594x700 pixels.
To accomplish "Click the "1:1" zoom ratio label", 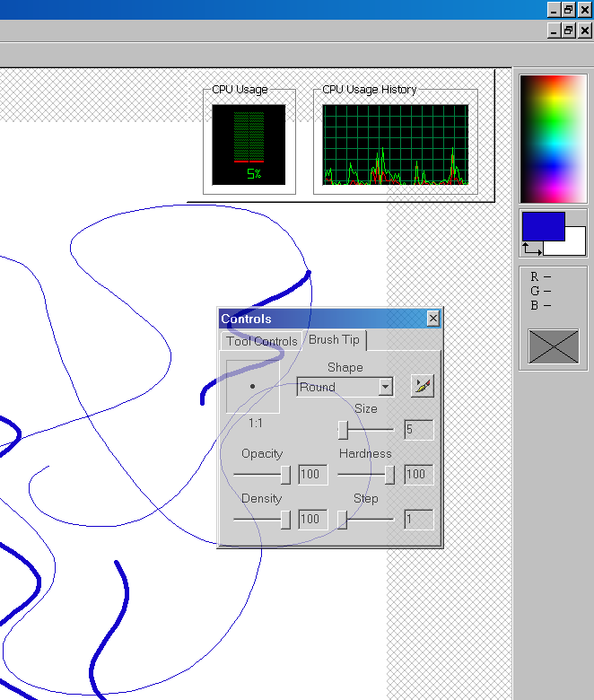I will click(x=255, y=423).
